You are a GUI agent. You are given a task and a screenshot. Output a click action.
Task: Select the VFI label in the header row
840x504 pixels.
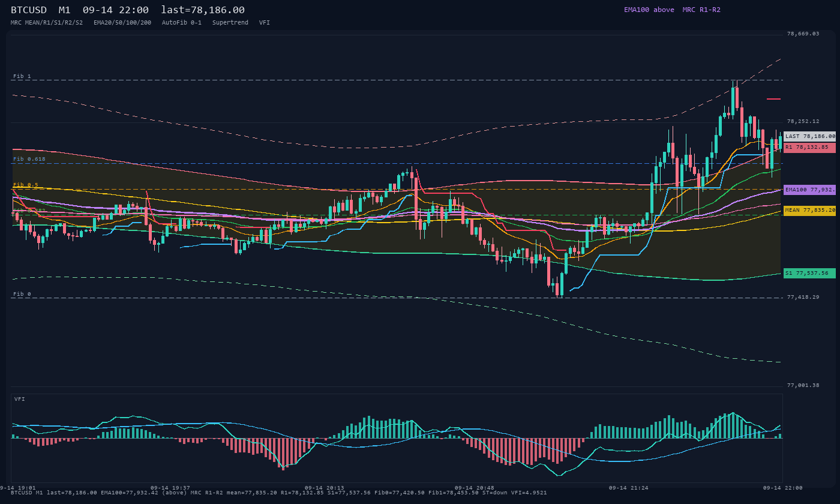click(x=265, y=22)
